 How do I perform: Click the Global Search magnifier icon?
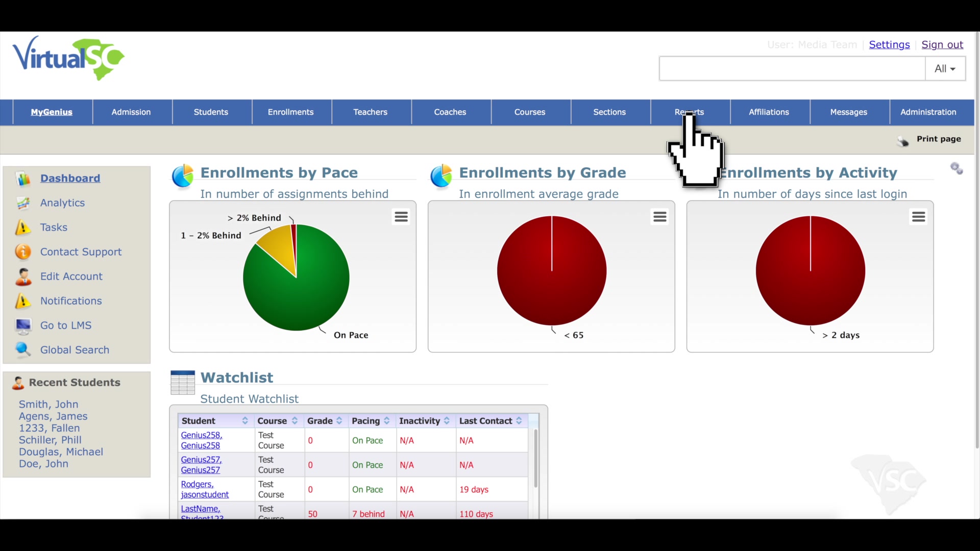pos(23,350)
